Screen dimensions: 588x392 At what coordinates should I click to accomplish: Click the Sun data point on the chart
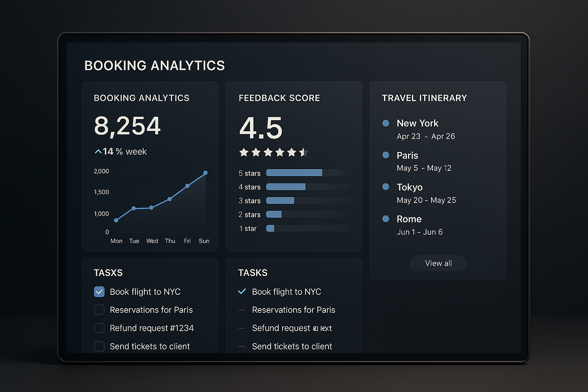[206, 173]
